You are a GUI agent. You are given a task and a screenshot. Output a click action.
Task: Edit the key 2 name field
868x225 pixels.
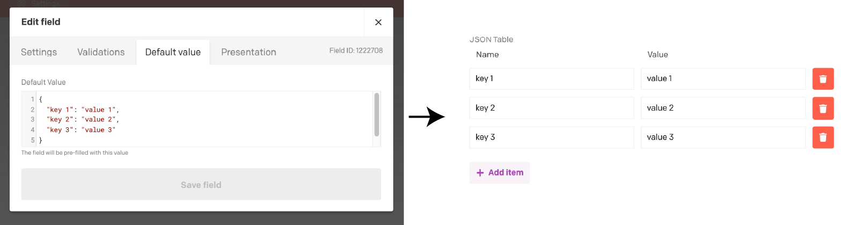(x=551, y=108)
